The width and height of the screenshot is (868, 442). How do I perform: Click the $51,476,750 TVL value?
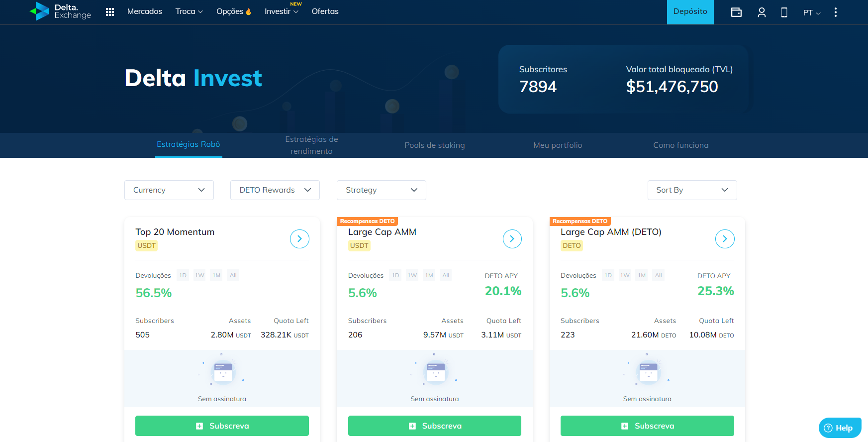[672, 87]
